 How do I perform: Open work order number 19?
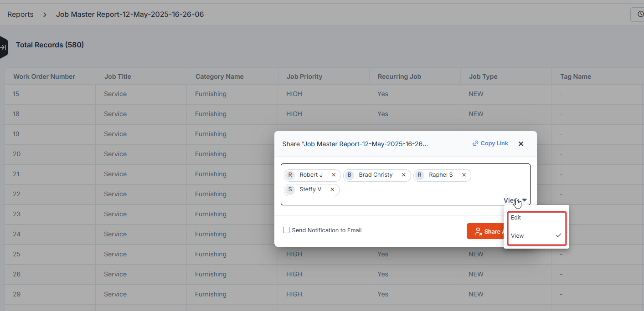[16, 134]
